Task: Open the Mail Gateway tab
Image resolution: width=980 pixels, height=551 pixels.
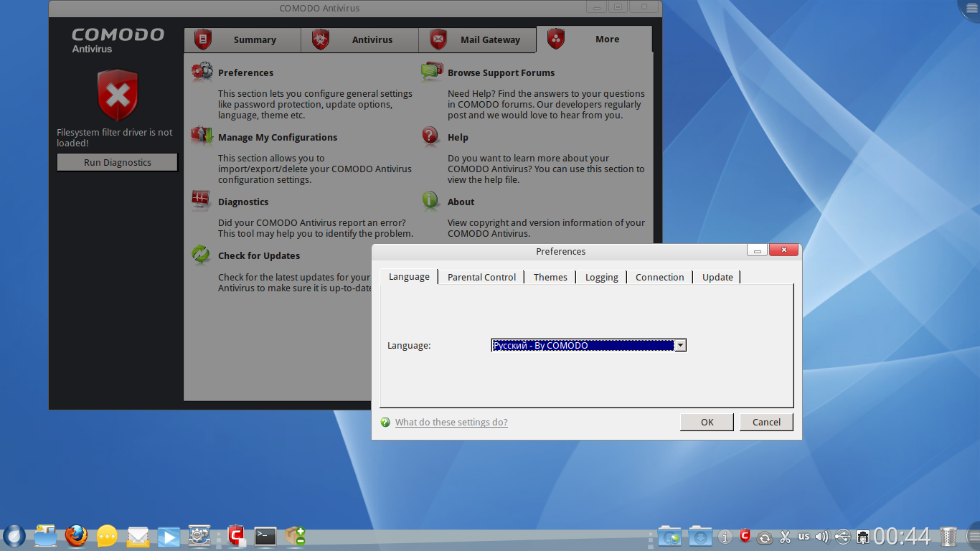Action: [477, 40]
